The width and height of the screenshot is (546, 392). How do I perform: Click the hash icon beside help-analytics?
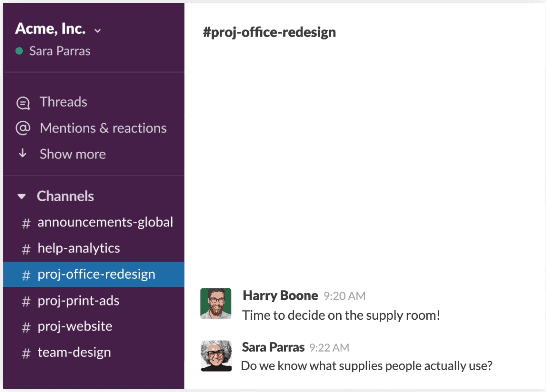pos(26,249)
